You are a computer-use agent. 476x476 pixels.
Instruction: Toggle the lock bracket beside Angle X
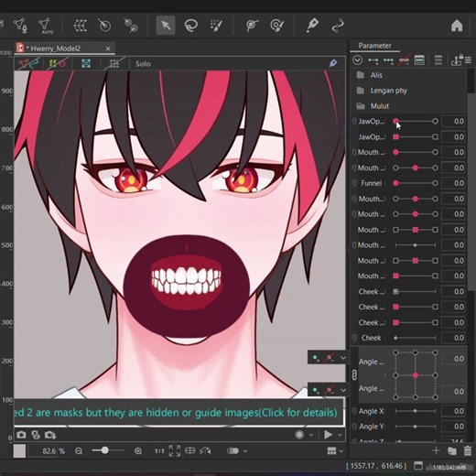pyautogui.click(x=354, y=411)
